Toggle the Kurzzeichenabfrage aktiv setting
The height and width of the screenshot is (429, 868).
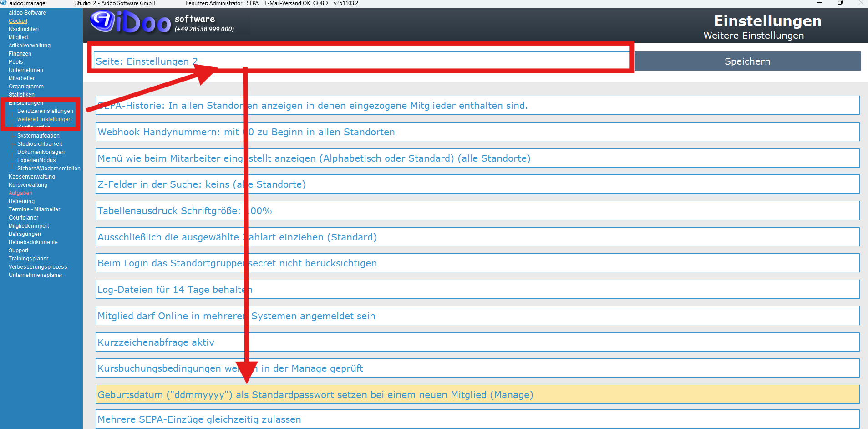coord(477,342)
